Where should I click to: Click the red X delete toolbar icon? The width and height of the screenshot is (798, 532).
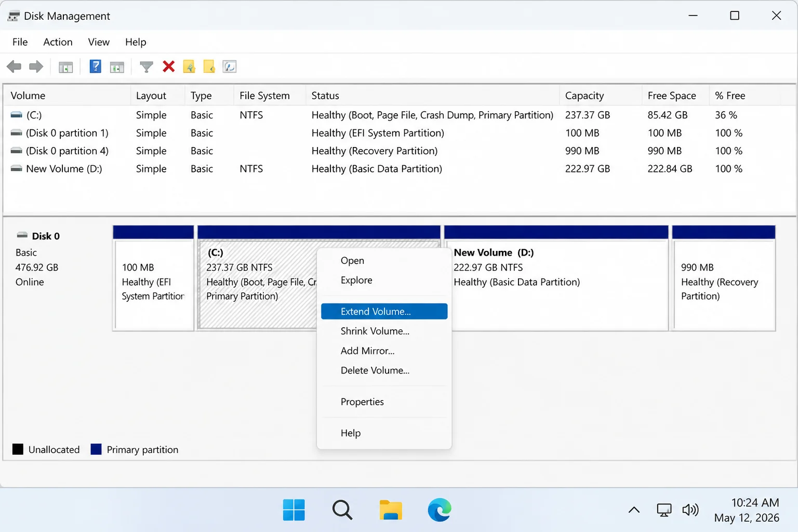point(168,66)
